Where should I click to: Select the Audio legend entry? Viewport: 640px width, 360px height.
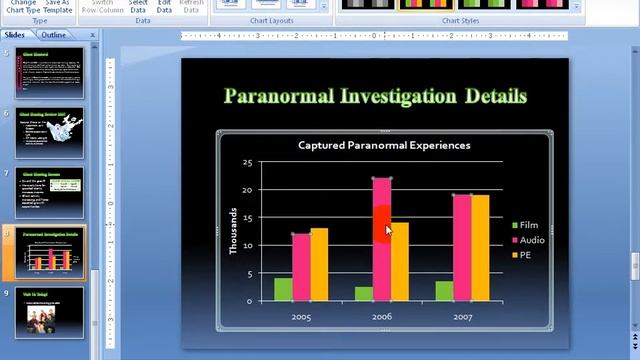point(529,240)
